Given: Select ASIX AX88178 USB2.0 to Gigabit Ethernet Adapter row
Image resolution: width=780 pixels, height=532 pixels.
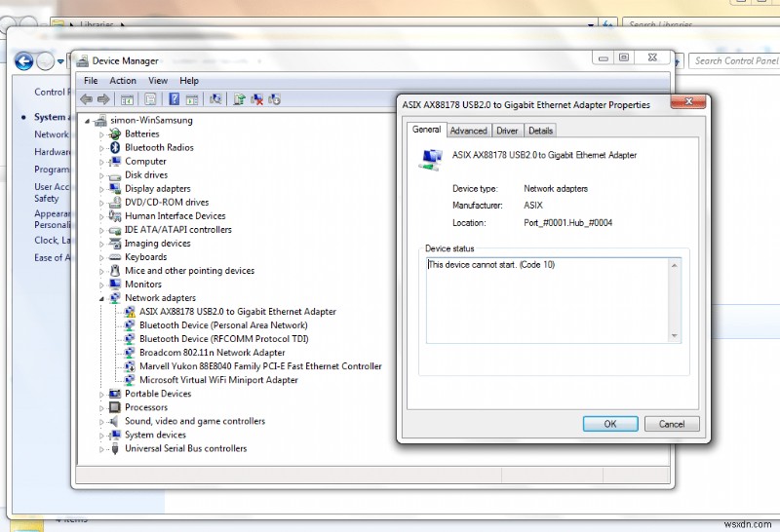Looking at the screenshot, I should coord(237,312).
